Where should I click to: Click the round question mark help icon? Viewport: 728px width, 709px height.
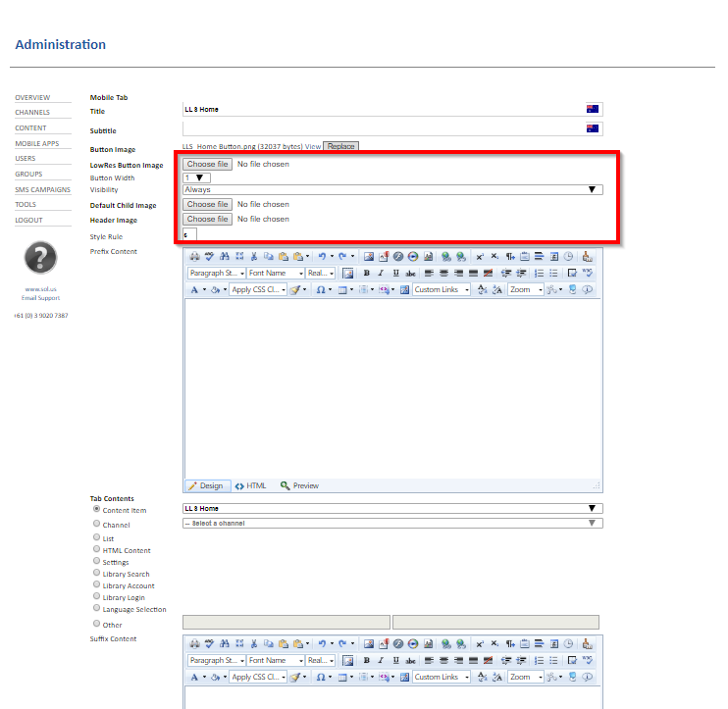pos(41,258)
